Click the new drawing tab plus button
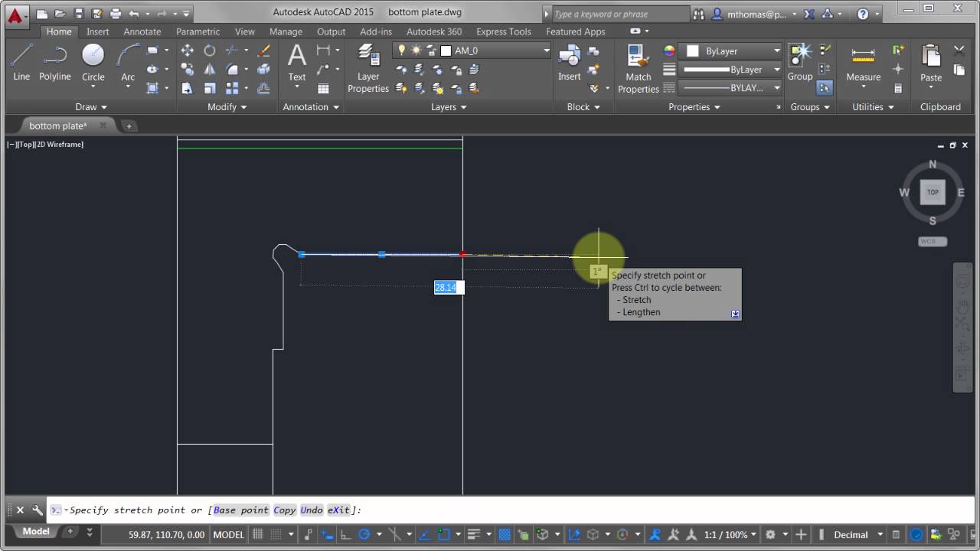980x551 pixels. click(129, 126)
